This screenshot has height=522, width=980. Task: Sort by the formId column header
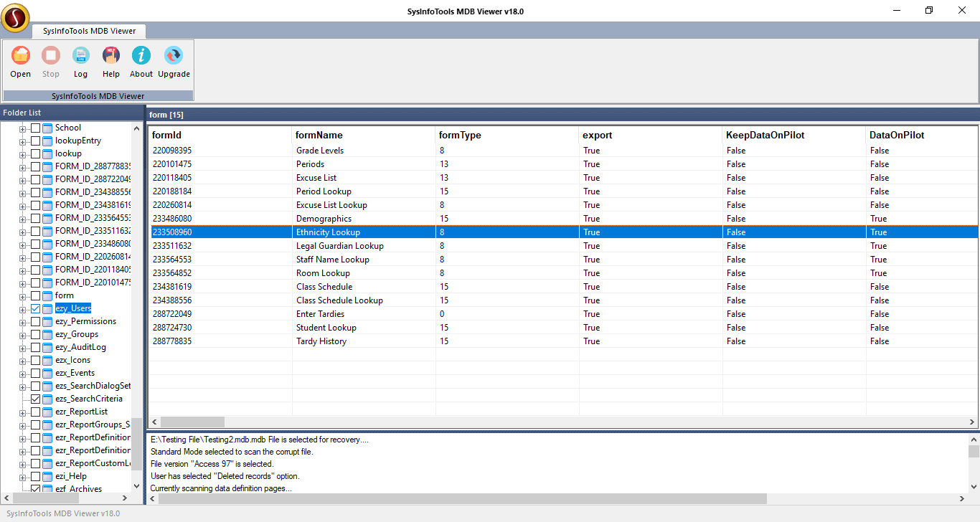coord(220,135)
